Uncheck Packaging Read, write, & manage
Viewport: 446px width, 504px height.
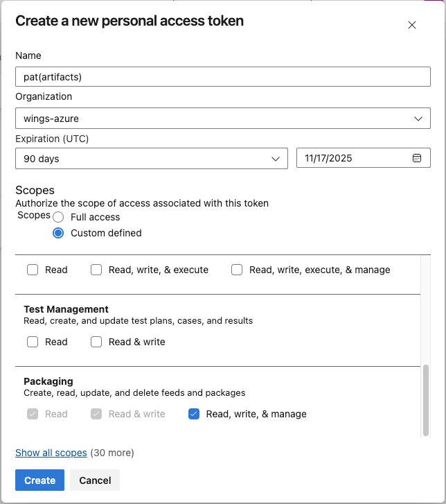[x=194, y=414]
